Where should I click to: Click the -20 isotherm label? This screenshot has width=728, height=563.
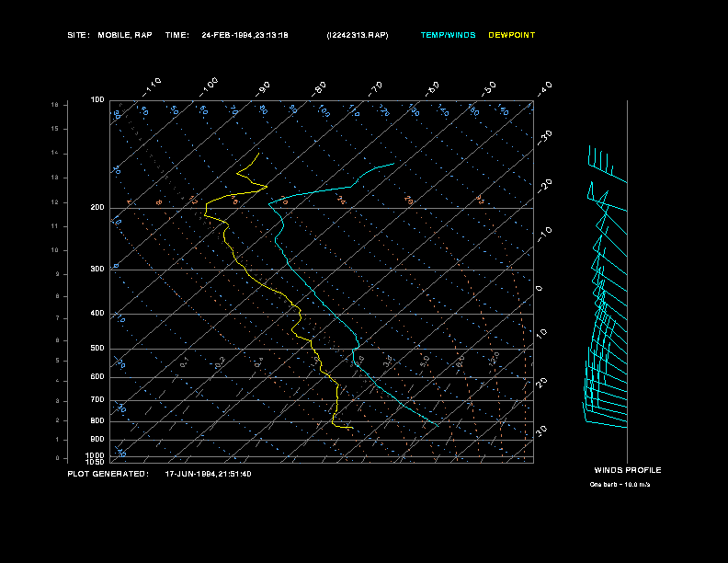pos(545,186)
